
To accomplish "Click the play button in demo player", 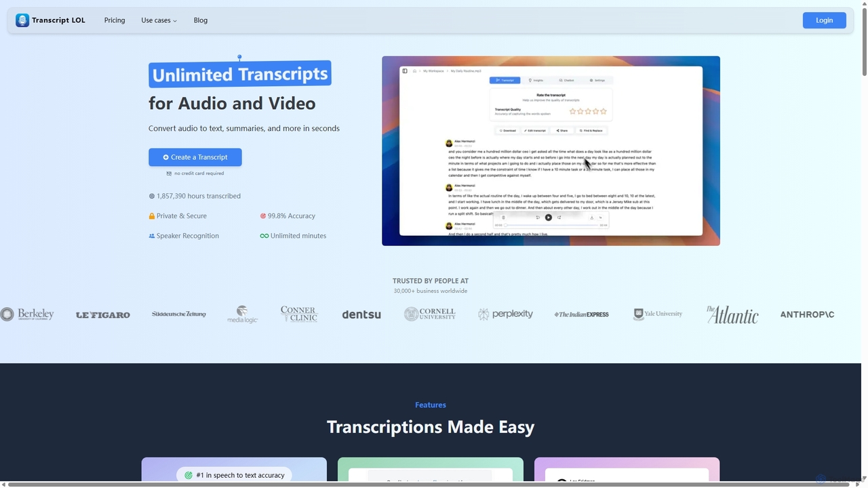I will pos(549,218).
